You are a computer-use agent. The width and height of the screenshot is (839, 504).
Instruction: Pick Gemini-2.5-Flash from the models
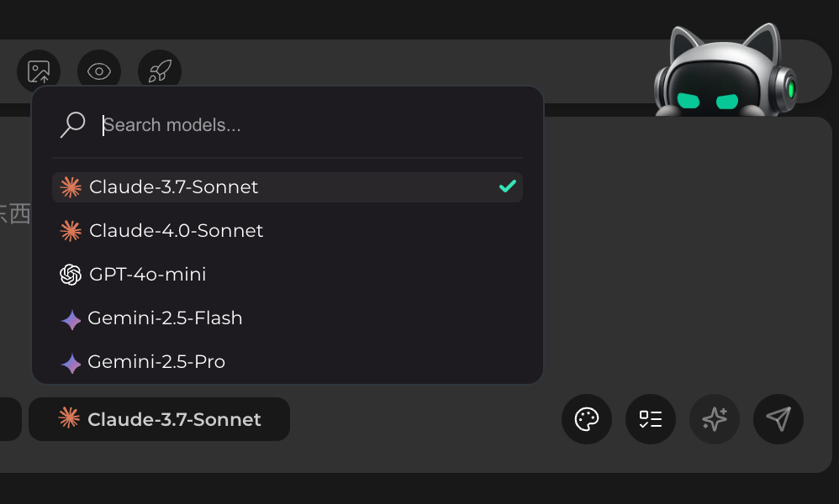[x=166, y=318]
